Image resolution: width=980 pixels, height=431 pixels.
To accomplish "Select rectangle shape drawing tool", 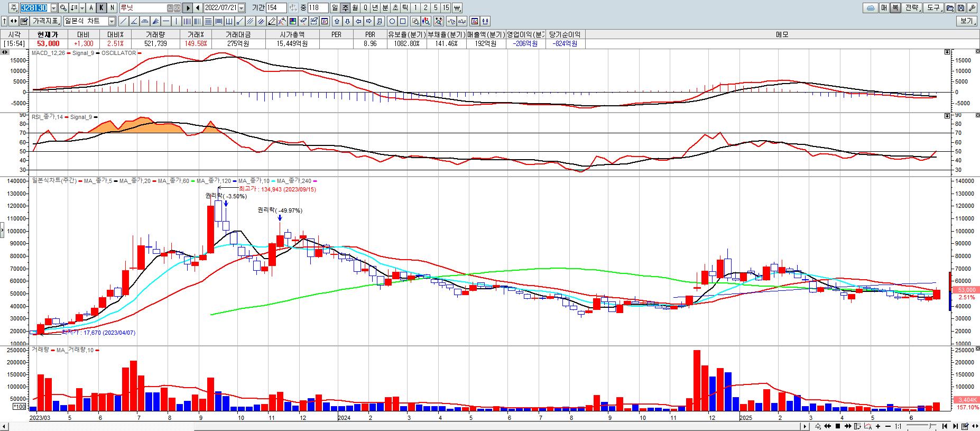I will (x=403, y=21).
